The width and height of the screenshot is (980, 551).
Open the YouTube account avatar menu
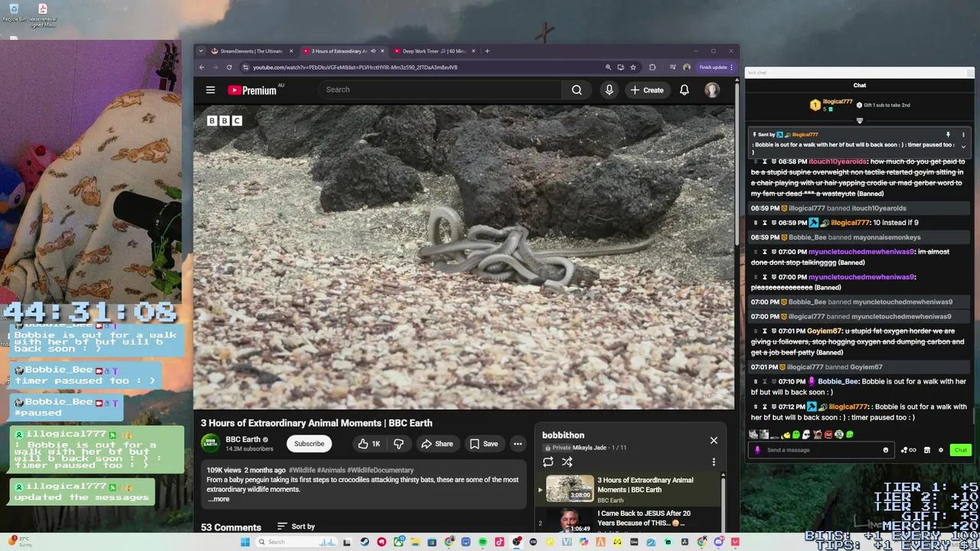[712, 90]
